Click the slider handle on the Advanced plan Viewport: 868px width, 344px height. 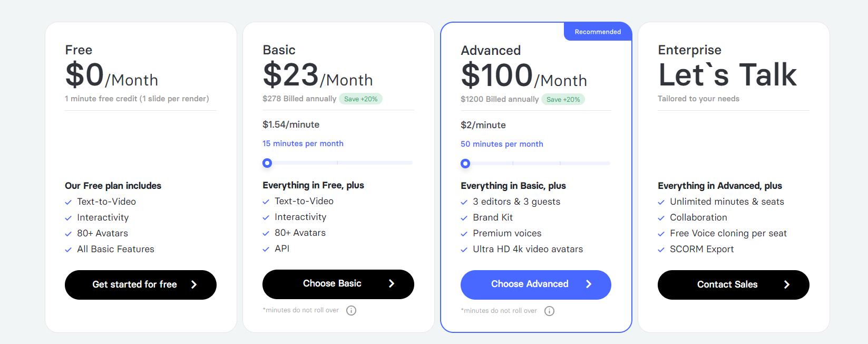tap(465, 164)
